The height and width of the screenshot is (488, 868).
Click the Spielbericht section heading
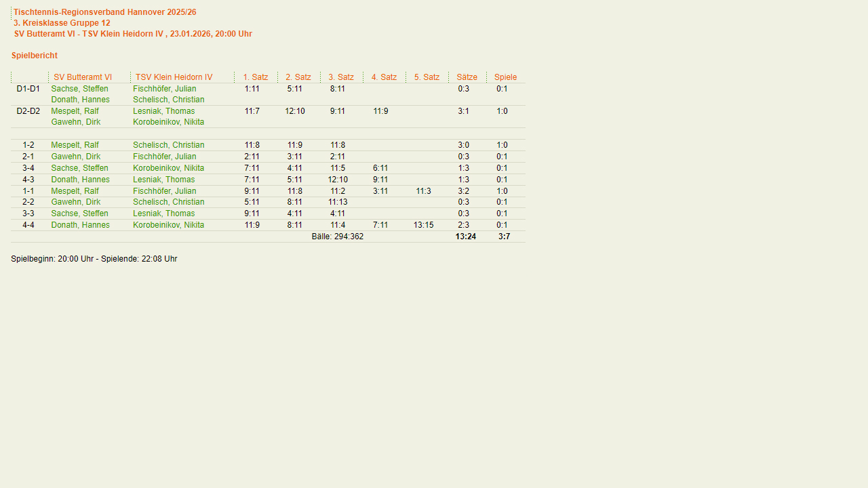[x=35, y=56]
